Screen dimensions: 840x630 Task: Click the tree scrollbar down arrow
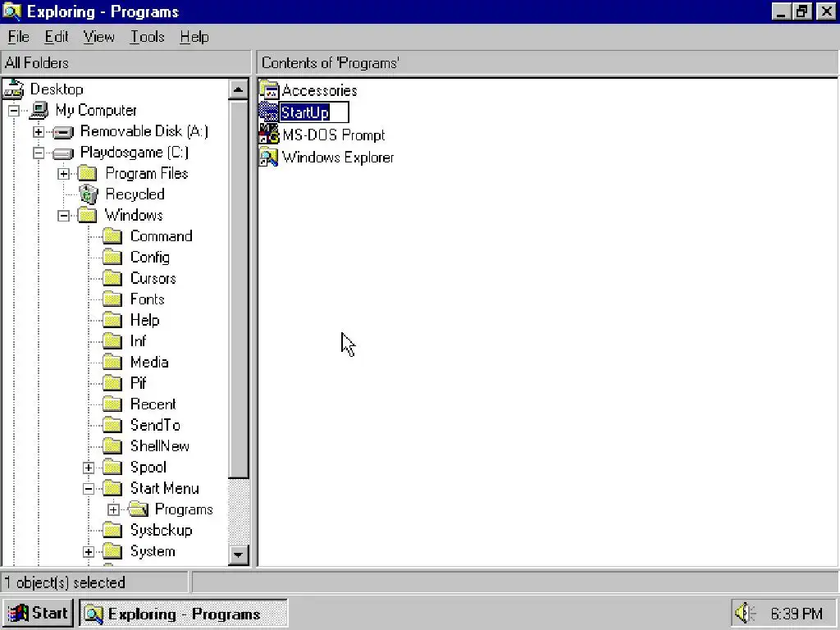pos(239,555)
